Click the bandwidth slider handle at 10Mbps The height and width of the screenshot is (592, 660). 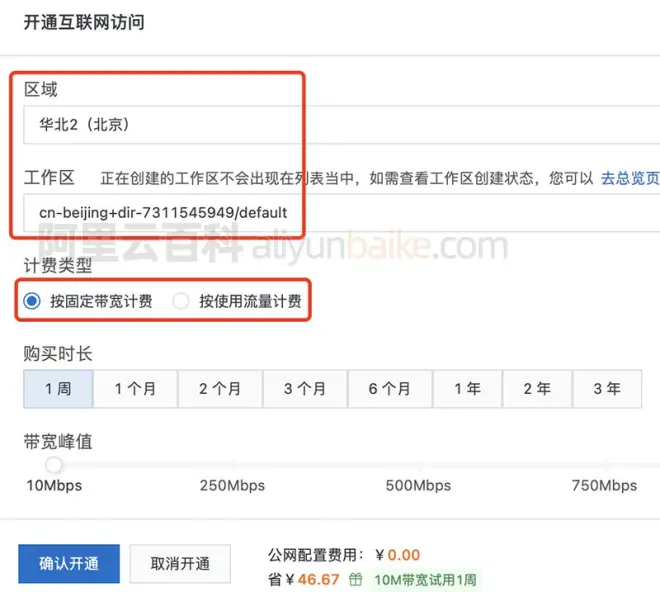coord(54,465)
